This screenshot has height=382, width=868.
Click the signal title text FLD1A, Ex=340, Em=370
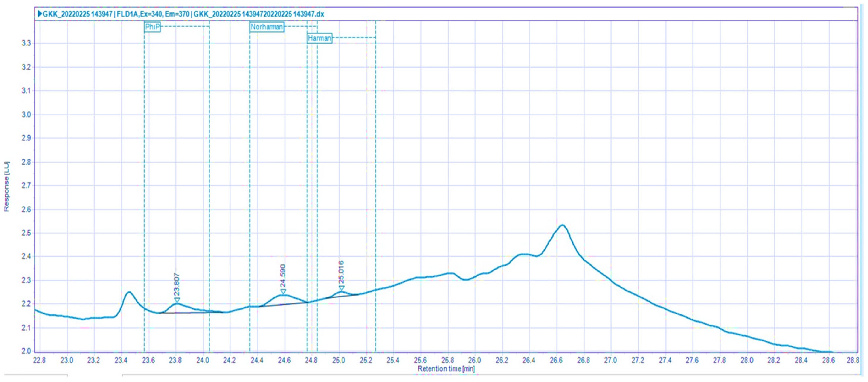tap(153, 14)
